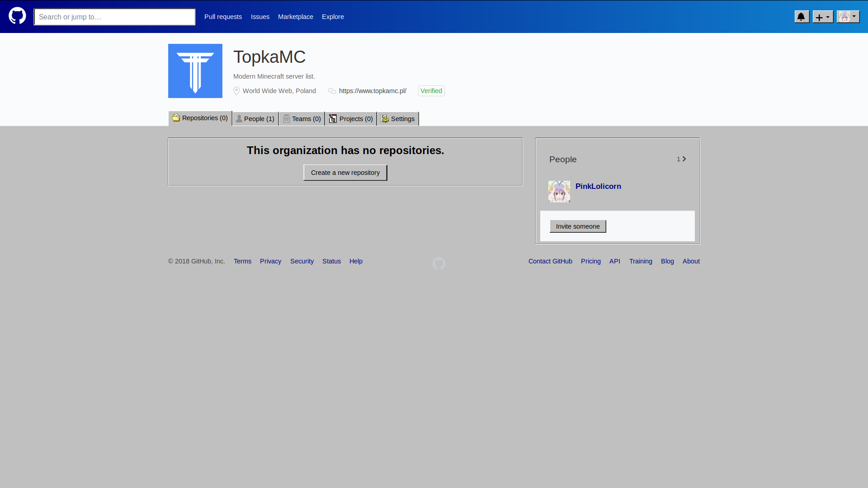Click the Invite someone button
Image resolution: width=868 pixels, height=488 pixels.
577,226
